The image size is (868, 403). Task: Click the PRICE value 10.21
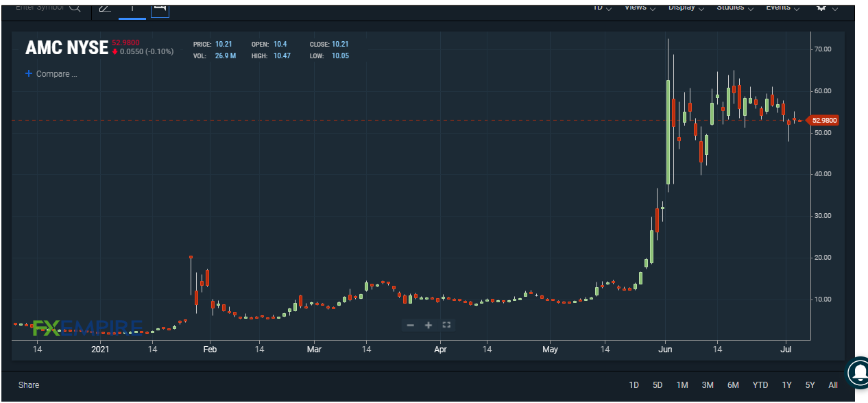(224, 44)
